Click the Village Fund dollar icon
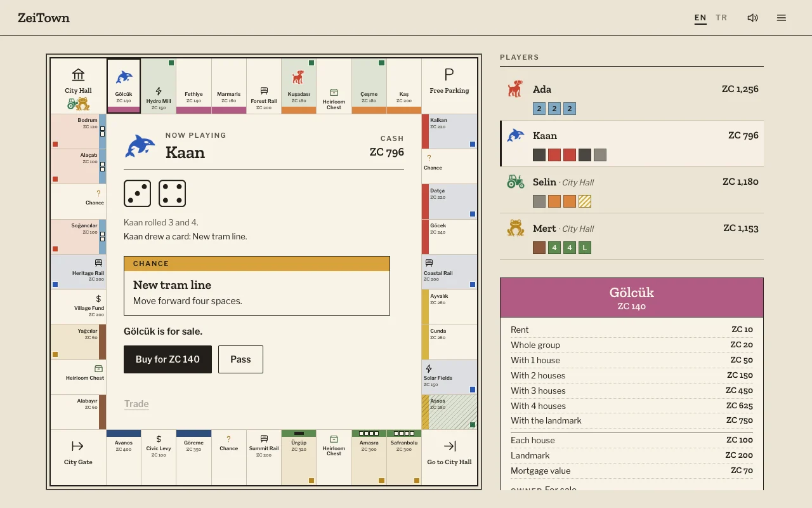 (x=98, y=298)
